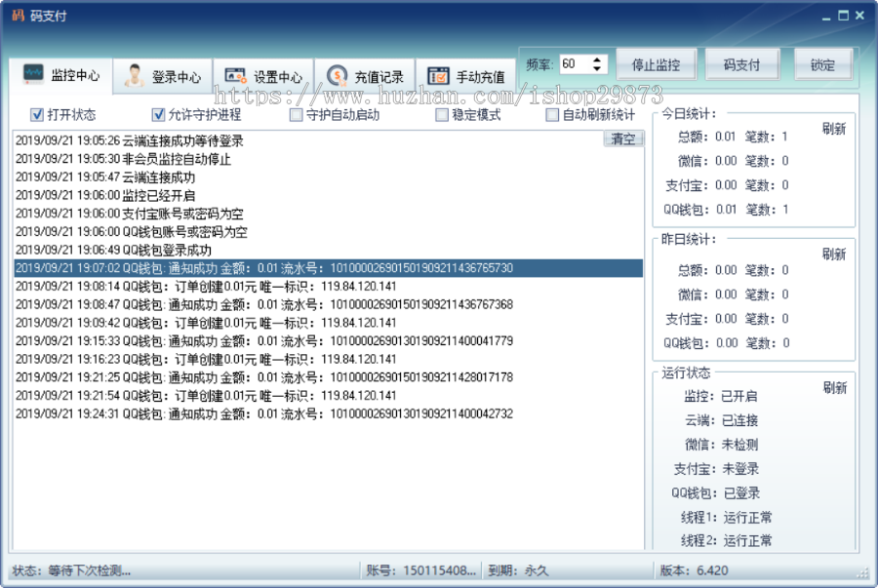Click 今日统计 总额 value 0.01

[x=725, y=137]
